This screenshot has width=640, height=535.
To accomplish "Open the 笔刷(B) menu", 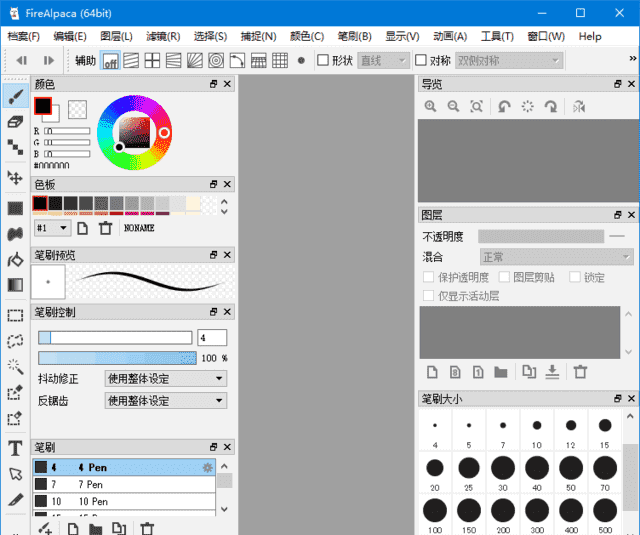I will (x=354, y=36).
